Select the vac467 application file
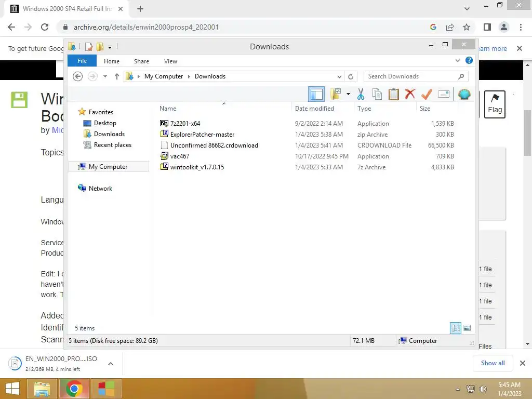 click(x=179, y=156)
